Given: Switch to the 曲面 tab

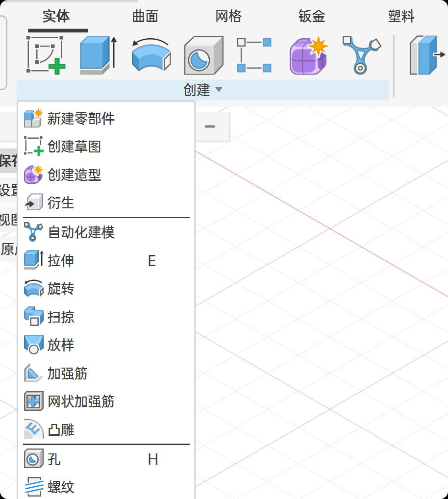Looking at the screenshot, I should 145,17.
